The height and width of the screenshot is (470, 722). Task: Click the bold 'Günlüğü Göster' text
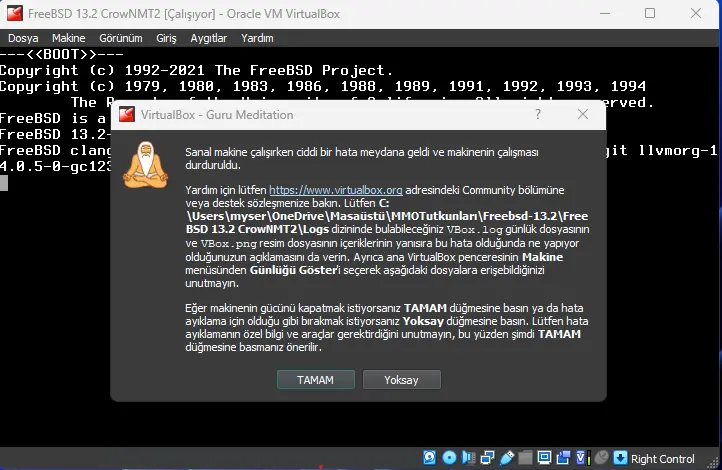(x=293, y=270)
